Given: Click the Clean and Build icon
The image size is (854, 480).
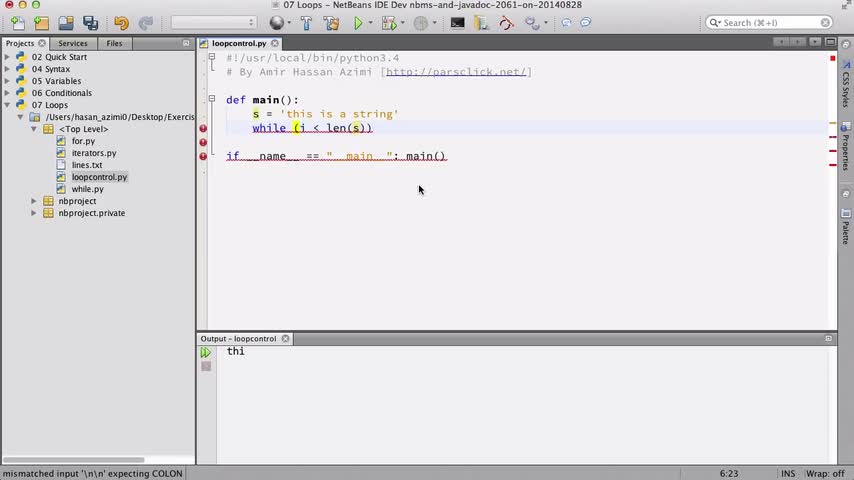Looking at the screenshot, I should pos(331,23).
